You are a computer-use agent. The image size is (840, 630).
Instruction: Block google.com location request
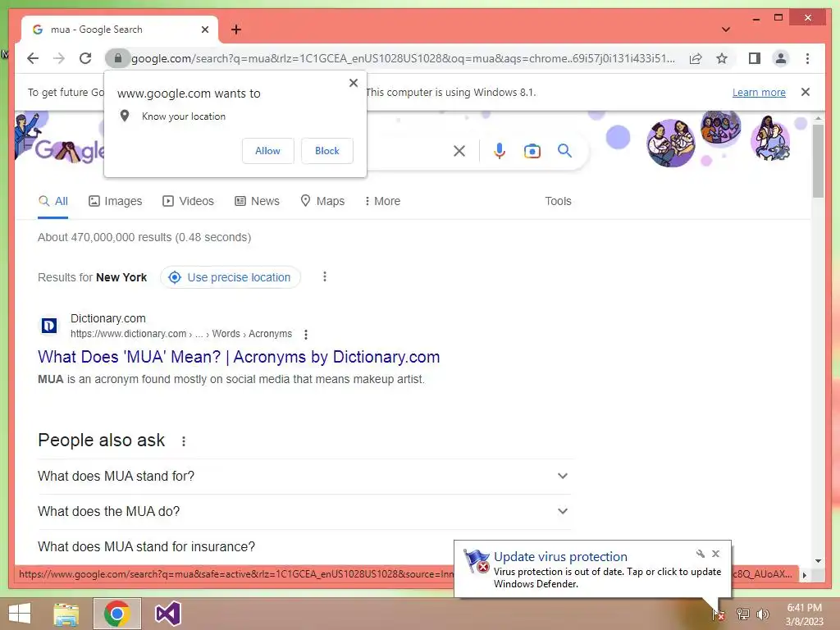tap(326, 151)
